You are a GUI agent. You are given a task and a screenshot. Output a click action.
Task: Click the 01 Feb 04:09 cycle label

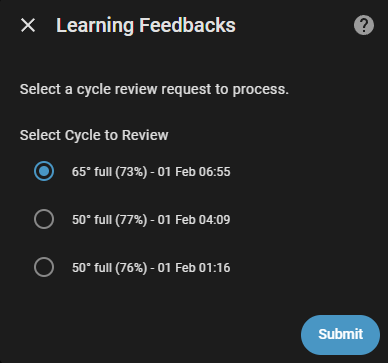pyautogui.click(x=151, y=220)
